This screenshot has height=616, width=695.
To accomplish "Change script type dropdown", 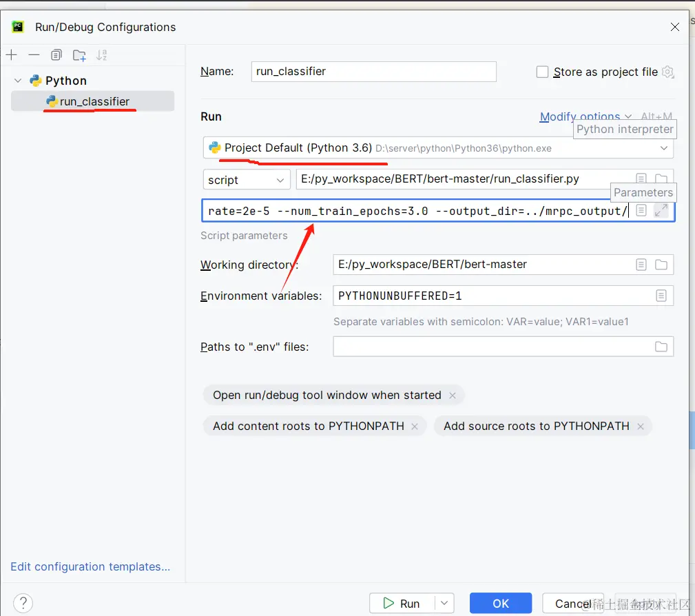I will (x=247, y=180).
